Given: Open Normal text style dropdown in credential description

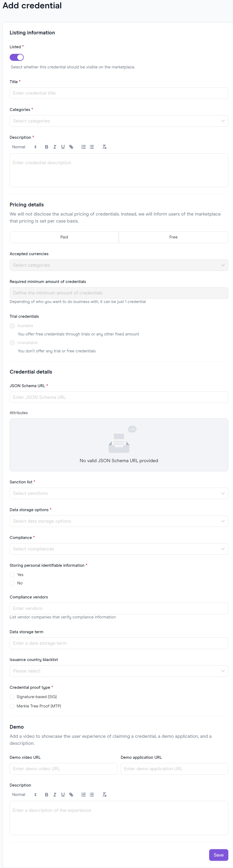Looking at the screenshot, I should [24, 147].
